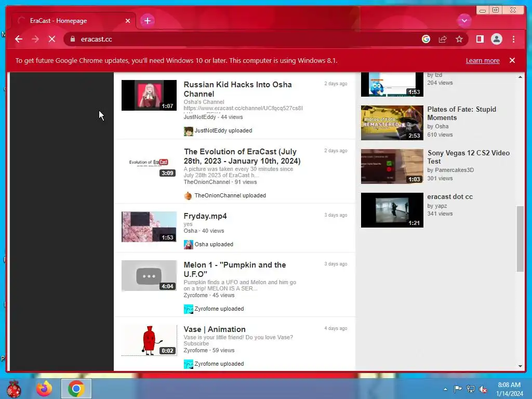This screenshot has height=399, width=532.
Task: Click Zyrofome avatar under Vase Animation
Action: [188, 364]
